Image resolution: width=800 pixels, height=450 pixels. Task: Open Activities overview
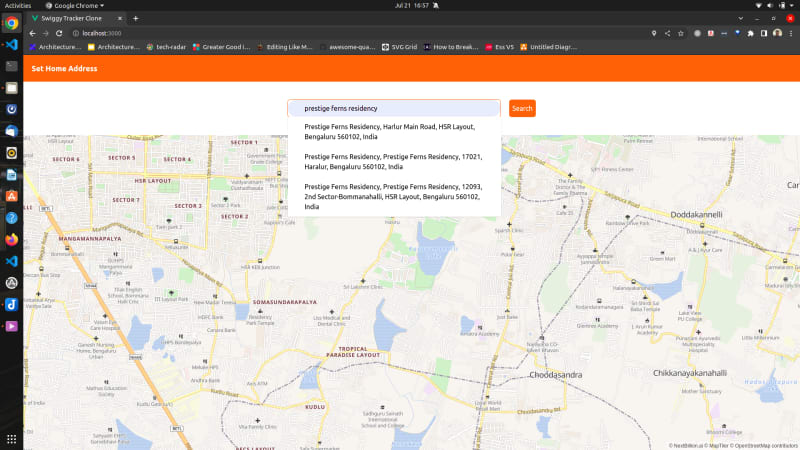coord(18,5)
